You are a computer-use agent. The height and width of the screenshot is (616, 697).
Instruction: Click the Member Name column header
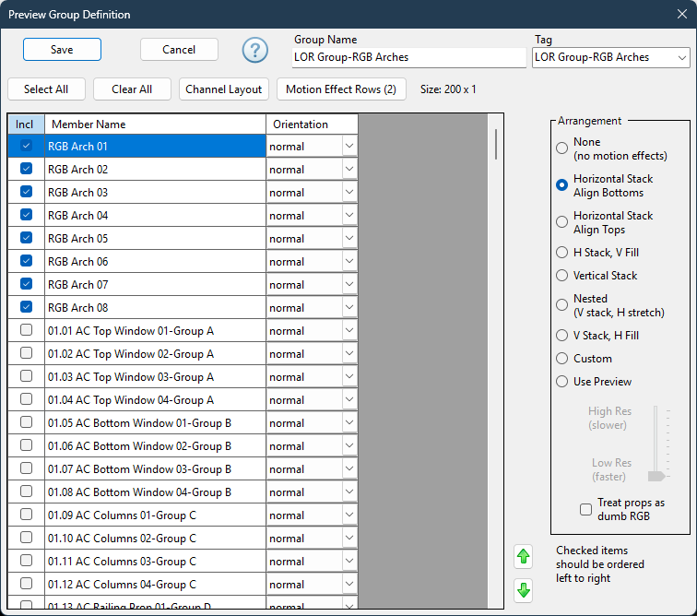[155, 124]
